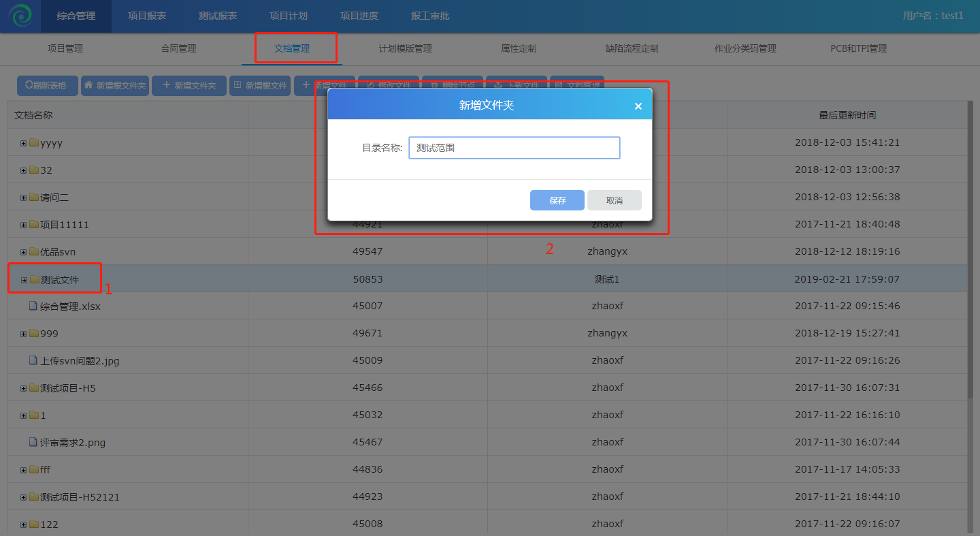The height and width of the screenshot is (536, 980).
Task: Select the 评审需求2.png file icon
Action: (x=33, y=443)
